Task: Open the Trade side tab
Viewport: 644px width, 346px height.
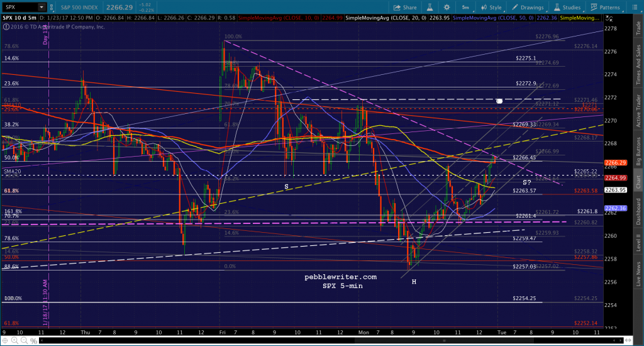Action: 638,28
